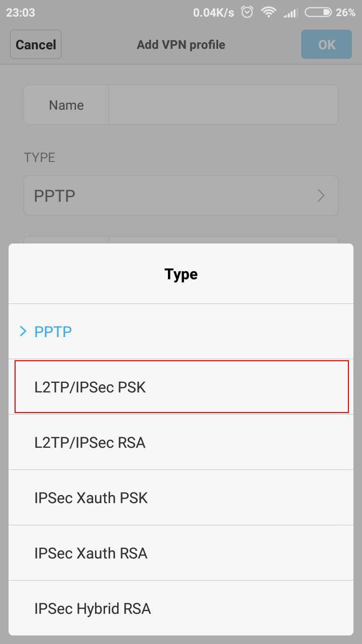Select PPTP in the Type list
Screen dimensions: 362x644
coord(181,332)
